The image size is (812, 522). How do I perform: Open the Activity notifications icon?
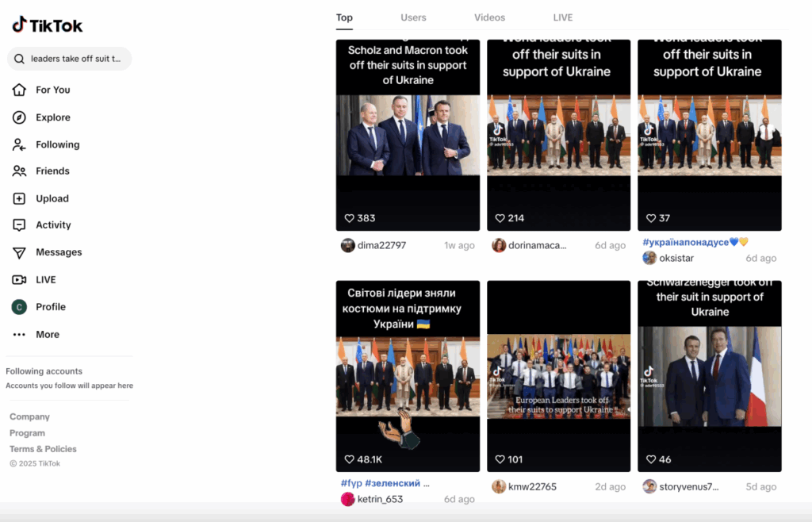tap(19, 225)
